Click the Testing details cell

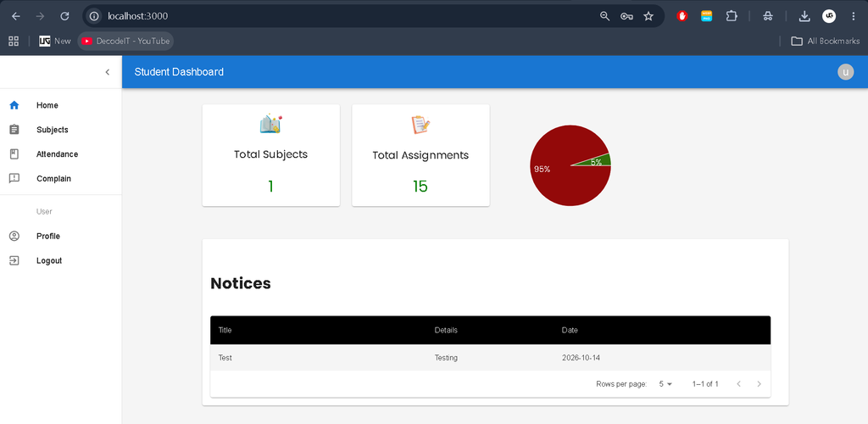click(446, 358)
